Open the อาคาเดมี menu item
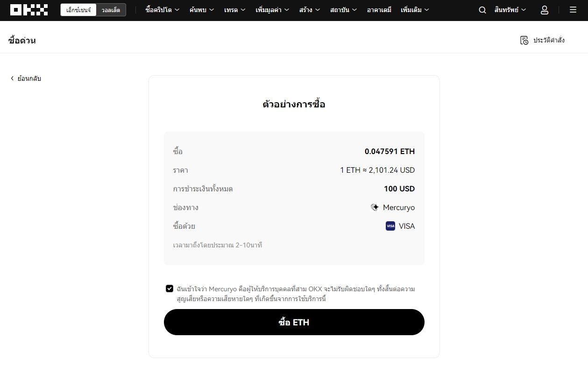 pyautogui.click(x=379, y=10)
